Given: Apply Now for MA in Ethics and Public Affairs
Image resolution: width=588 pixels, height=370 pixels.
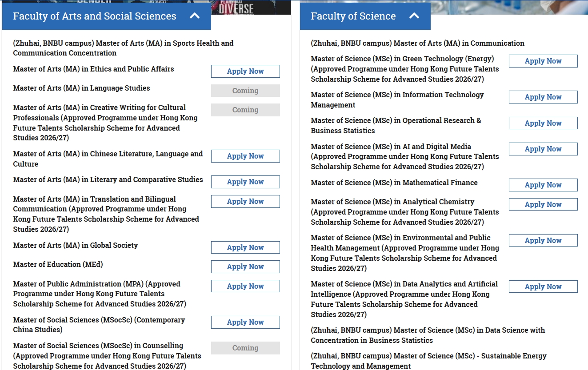Looking at the screenshot, I should [245, 72].
